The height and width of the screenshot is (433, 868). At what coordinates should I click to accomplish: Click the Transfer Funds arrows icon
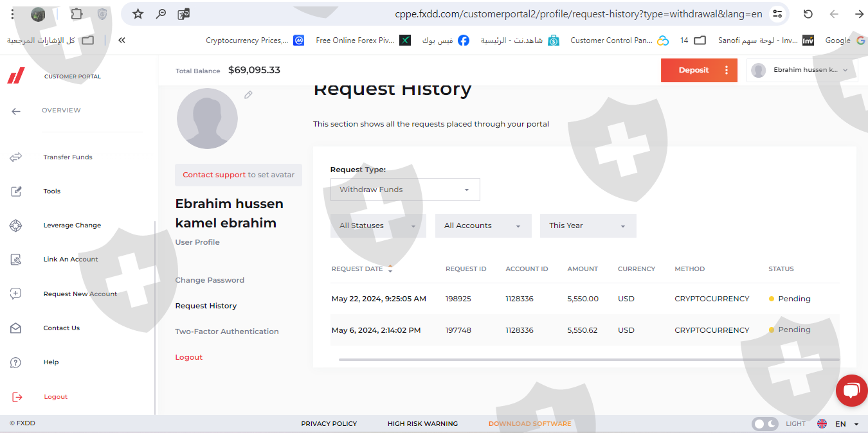point(16,157)
